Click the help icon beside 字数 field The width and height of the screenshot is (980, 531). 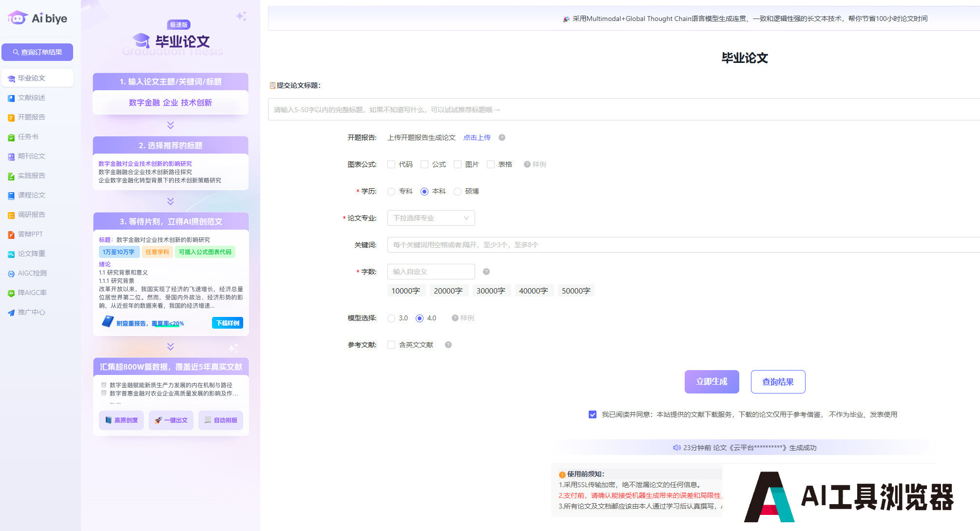pos(486,272)
